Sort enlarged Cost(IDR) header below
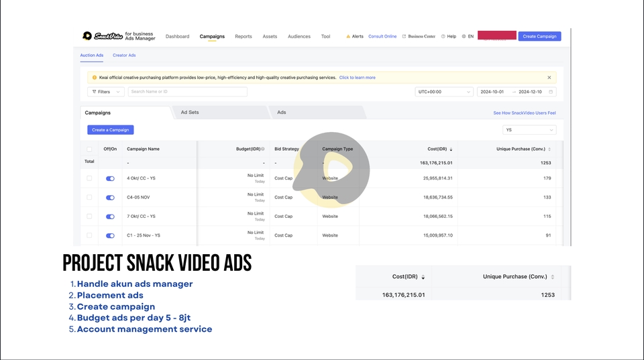Screen dimensions: 644x360 (423, 277)
